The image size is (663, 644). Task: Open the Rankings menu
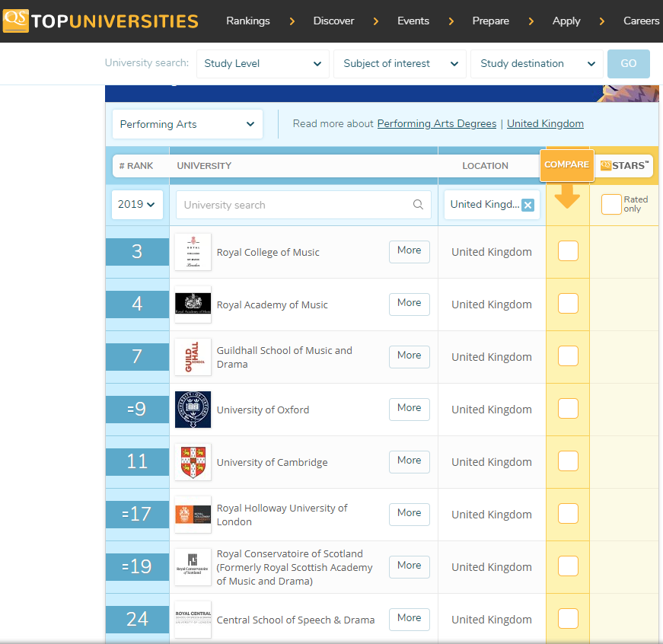point(248,21)
